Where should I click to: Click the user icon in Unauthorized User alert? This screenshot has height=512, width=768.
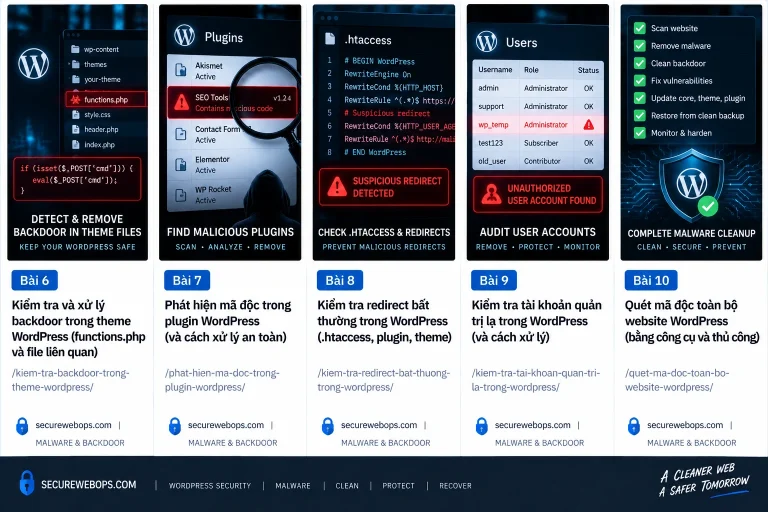(x=491, y=194)
